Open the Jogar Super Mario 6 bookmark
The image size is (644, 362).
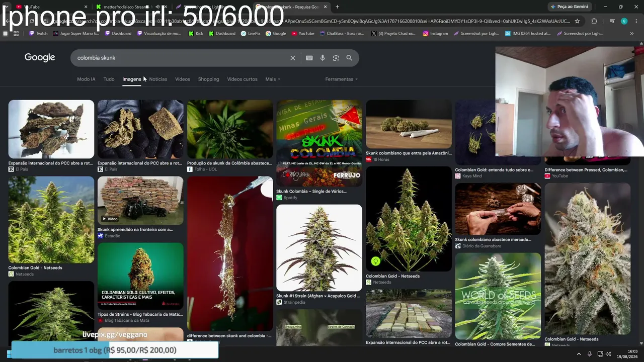coord(76,34)
